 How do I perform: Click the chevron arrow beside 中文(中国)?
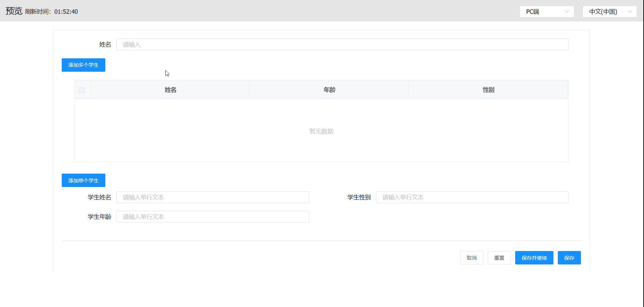click(x=630, y=12)
